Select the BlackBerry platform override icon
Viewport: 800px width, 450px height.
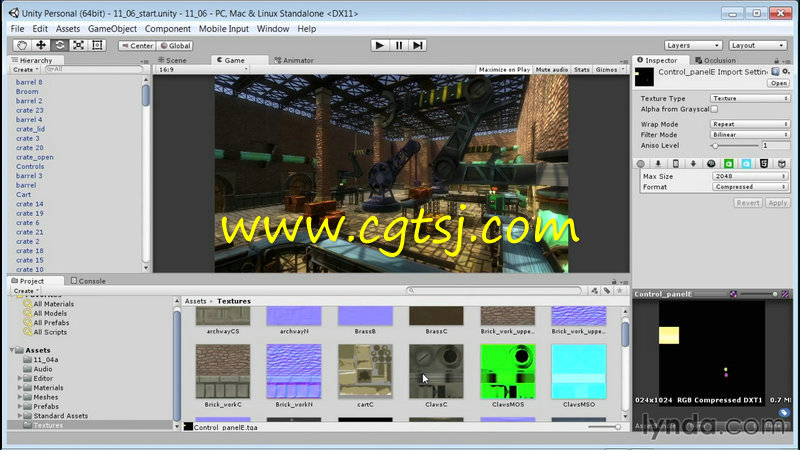[x=711, y=164]
